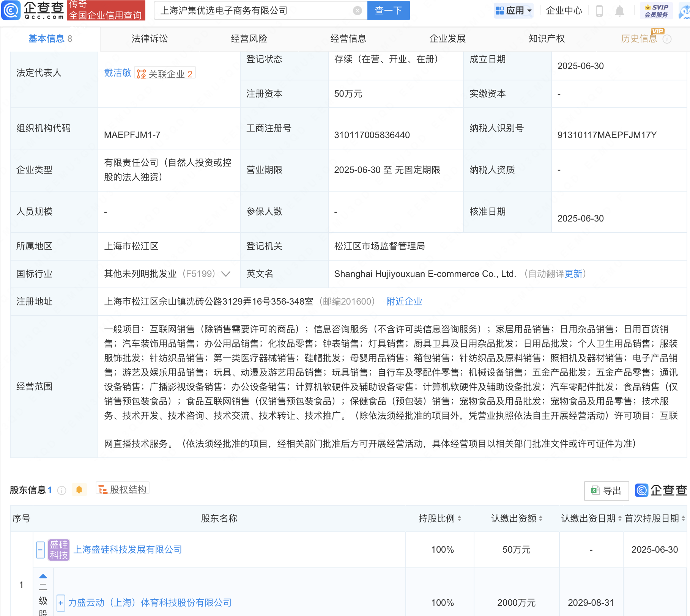Click the info icon beside 历史信息

coord(667,39)
